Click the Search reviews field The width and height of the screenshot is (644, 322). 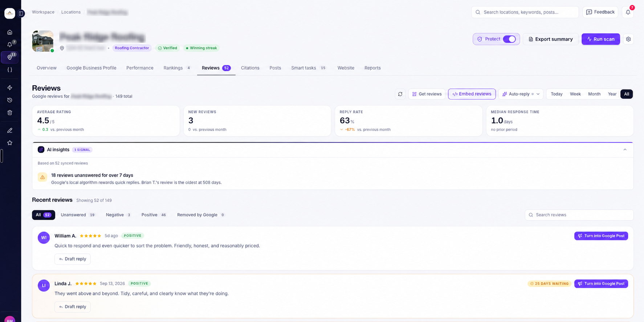tap(579, 215)
